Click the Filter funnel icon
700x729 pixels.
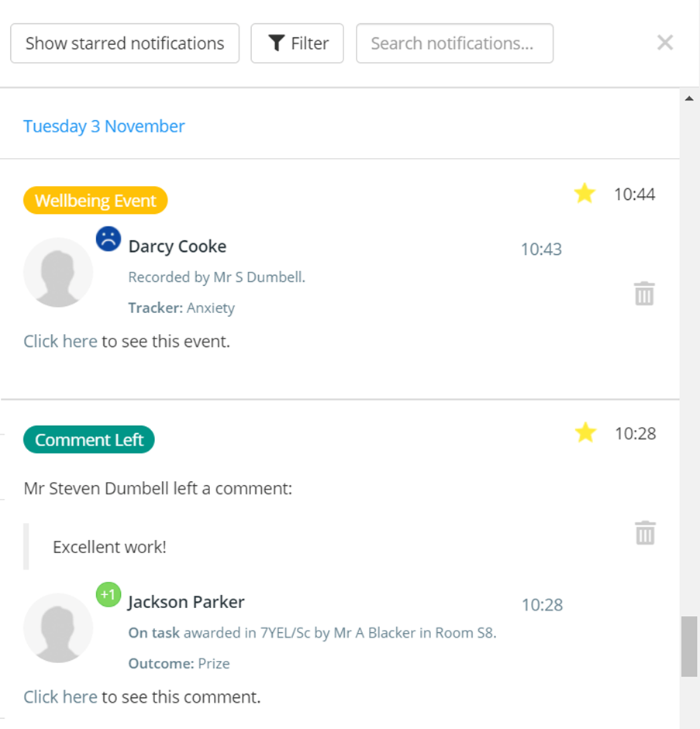pos(277,43)
